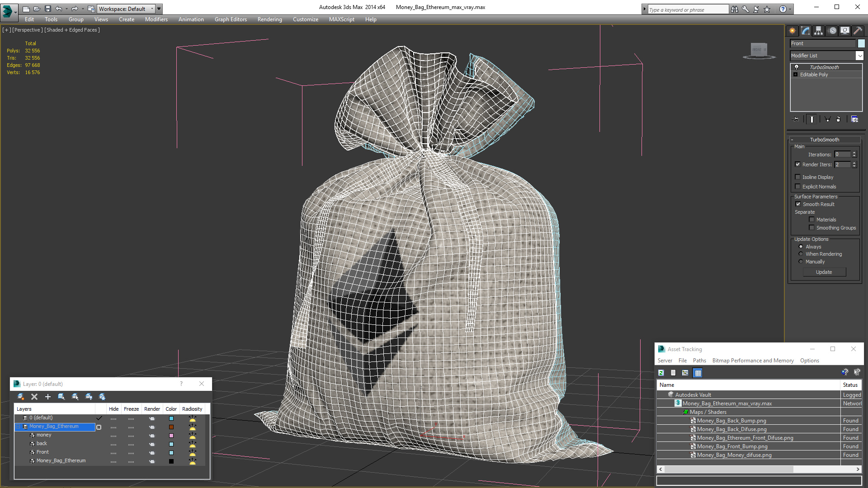This screenshot has width=868, height=488.
Task: Collapse the TurboSmooth rollout
Action: tap(792, 140)
